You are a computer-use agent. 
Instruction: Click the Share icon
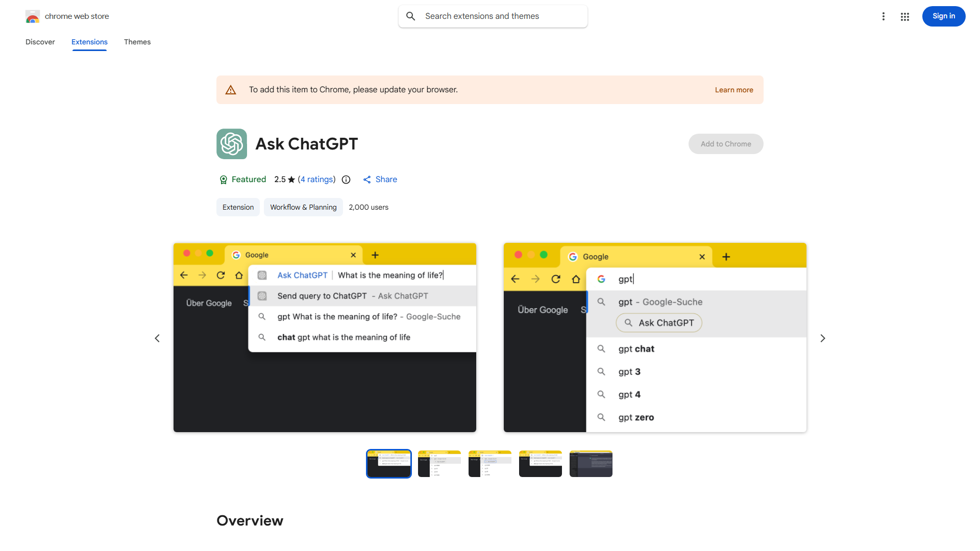[368, 179]
